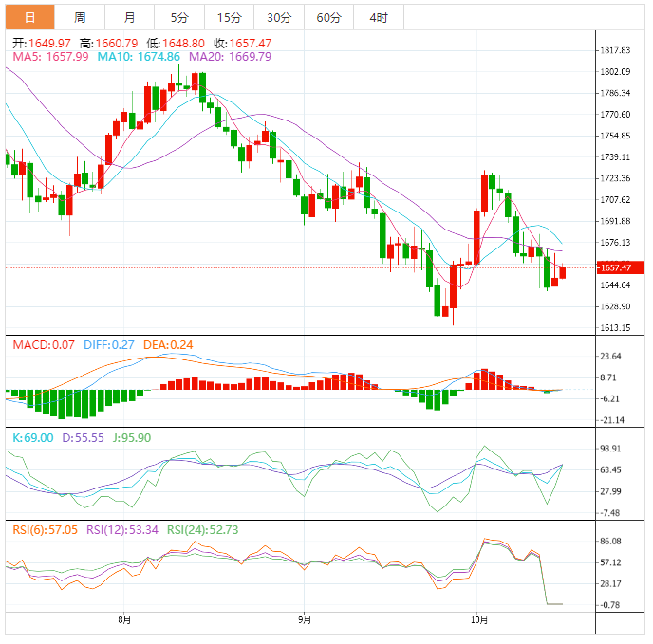This screenshot has width=653, height=644.
Task: Click the DIFF:0.27 indicator label
Action: (x=109, y=345)
